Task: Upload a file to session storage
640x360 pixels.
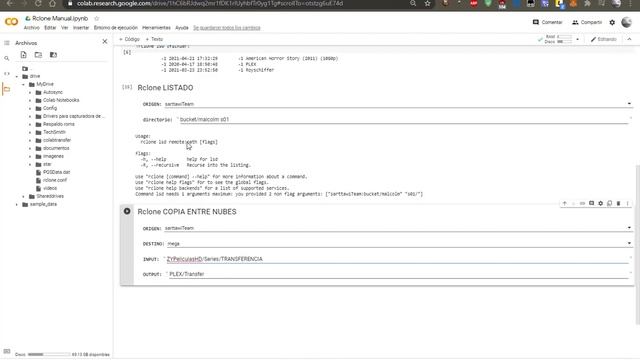Action: click(24, 55)
